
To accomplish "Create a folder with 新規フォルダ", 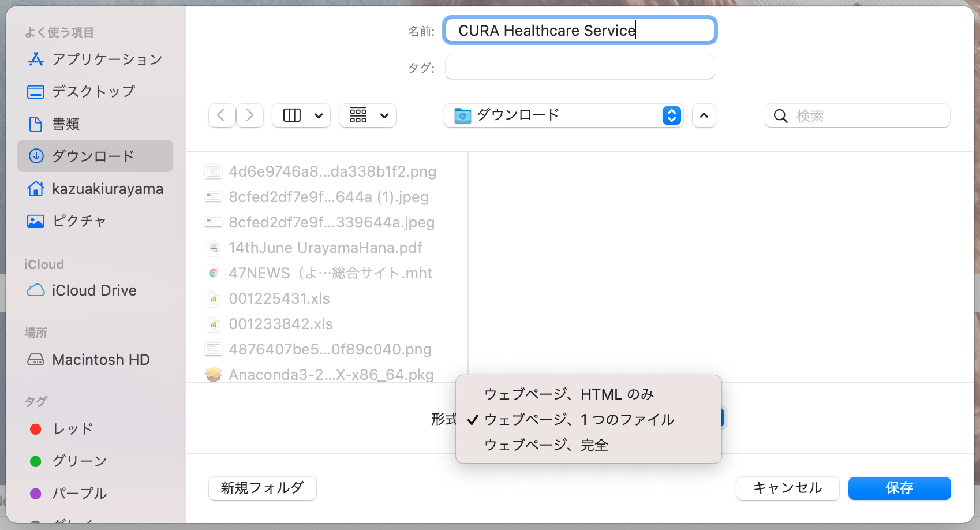I will [x=262, y=488].
